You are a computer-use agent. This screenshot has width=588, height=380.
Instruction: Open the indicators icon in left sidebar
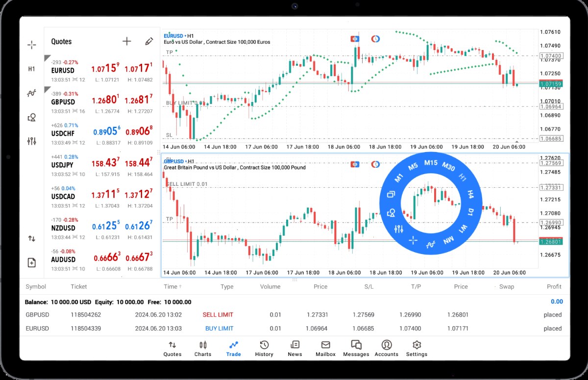click(31, 93)
